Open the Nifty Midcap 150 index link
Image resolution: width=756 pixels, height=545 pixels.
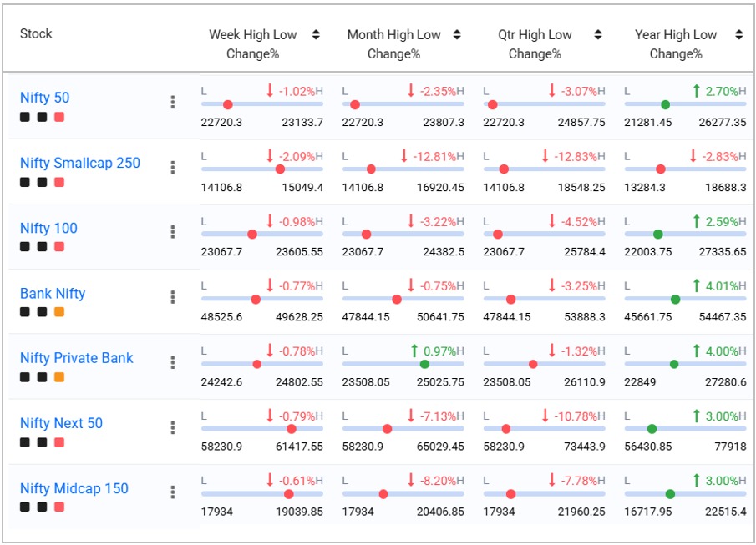coord(74,488)
